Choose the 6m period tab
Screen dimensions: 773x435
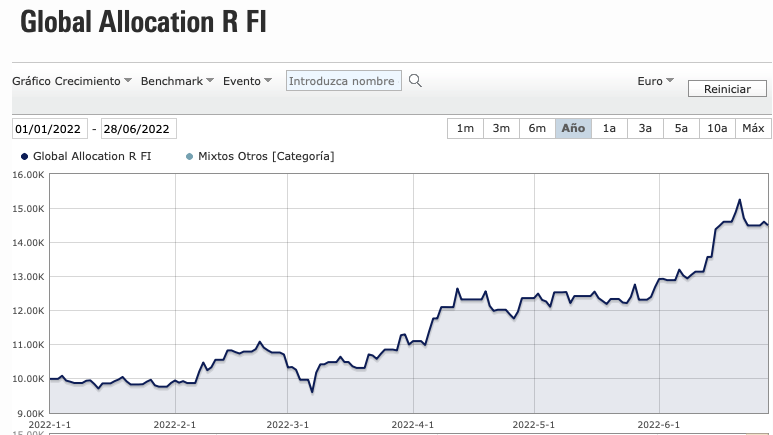537,128
